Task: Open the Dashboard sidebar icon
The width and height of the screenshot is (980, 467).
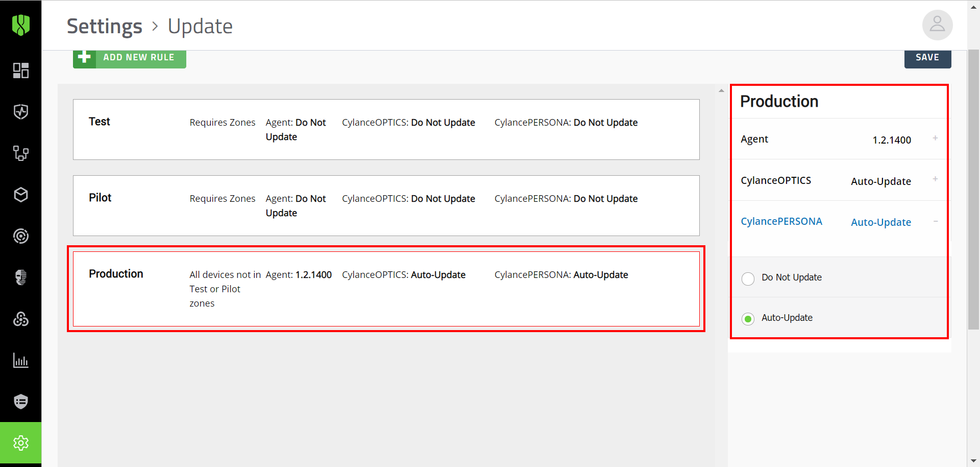Action: tap(21, 71)
